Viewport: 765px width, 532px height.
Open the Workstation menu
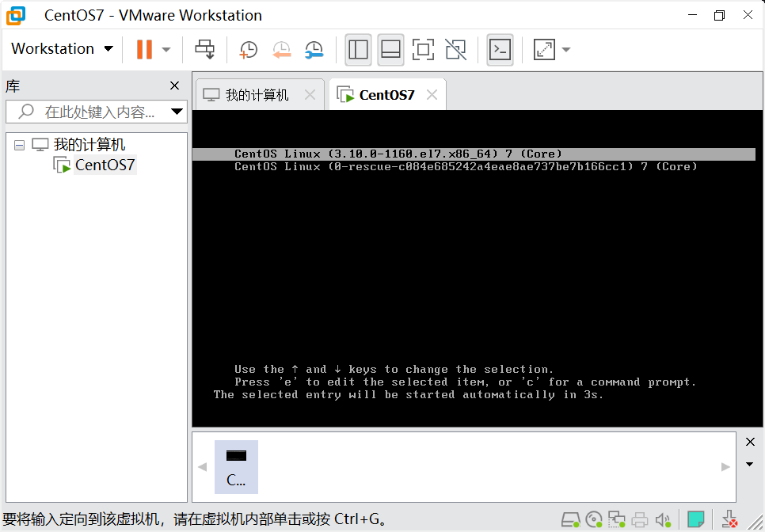pos(62,49)
